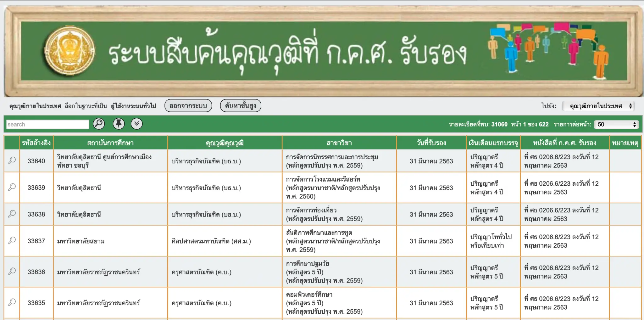644x320 pixels.
Task: Click reference code cell 33635
Action: pos(36,303)
